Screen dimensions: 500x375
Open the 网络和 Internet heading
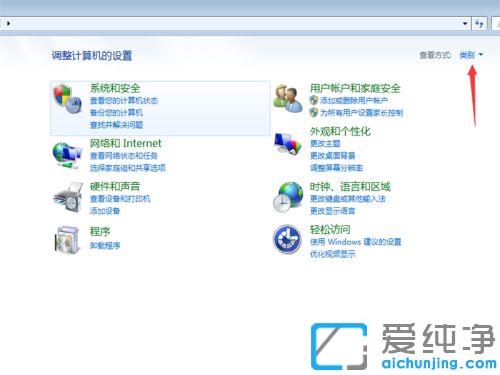tap(126, 143)
